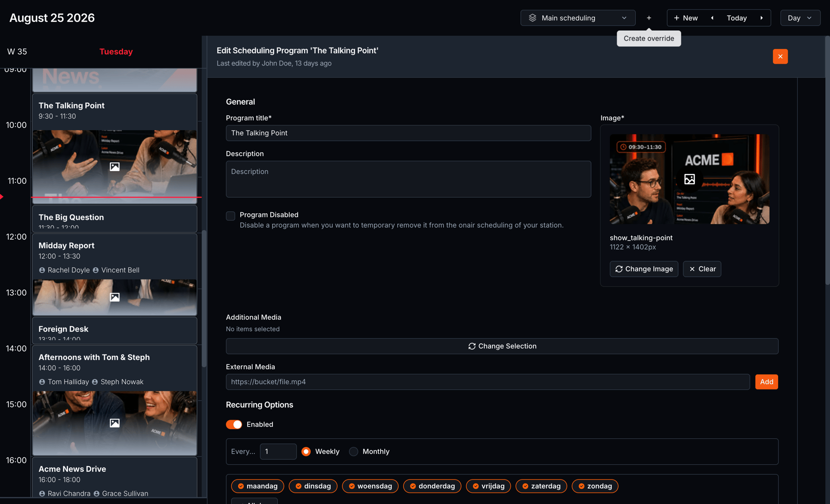Click the Tom Halliday presenter icon
Image resolution: width=830 pixels, height=504 pixels.
coord(42,382)
